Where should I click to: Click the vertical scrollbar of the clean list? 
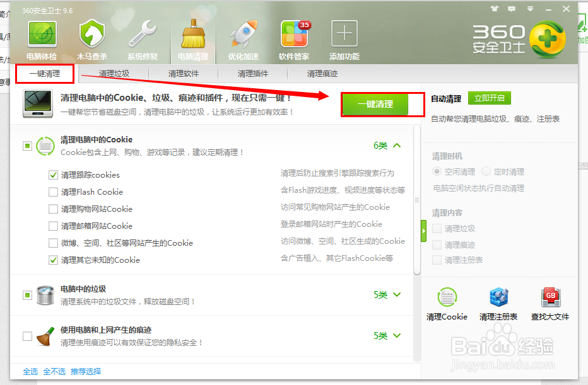(x=416, y=200)
